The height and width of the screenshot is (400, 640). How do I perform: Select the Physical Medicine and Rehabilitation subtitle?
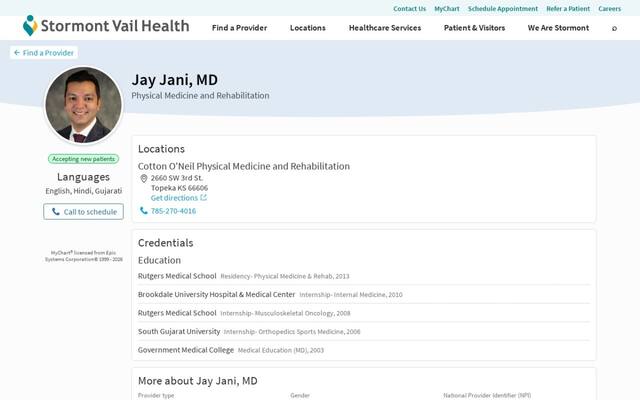200,96
